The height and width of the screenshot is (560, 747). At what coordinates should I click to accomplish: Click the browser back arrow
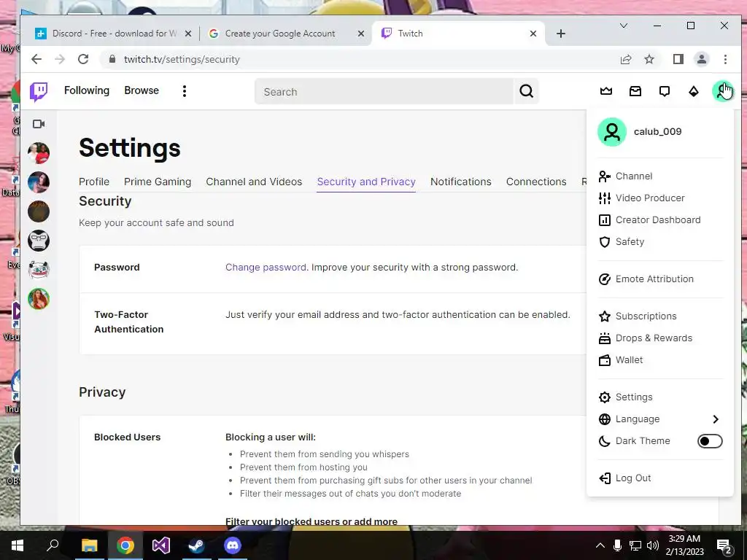36,59
